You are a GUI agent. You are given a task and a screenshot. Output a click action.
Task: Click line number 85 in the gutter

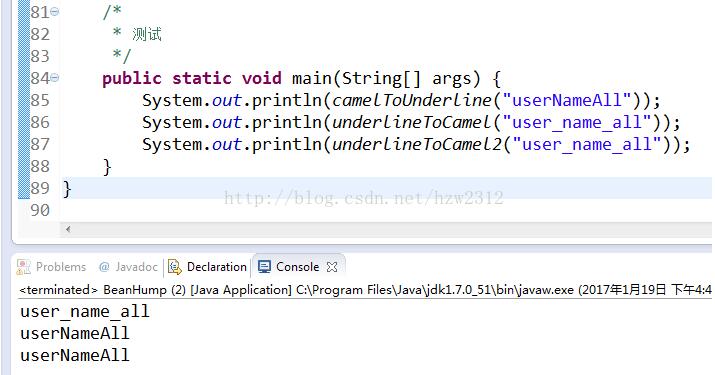pos(40,100)
